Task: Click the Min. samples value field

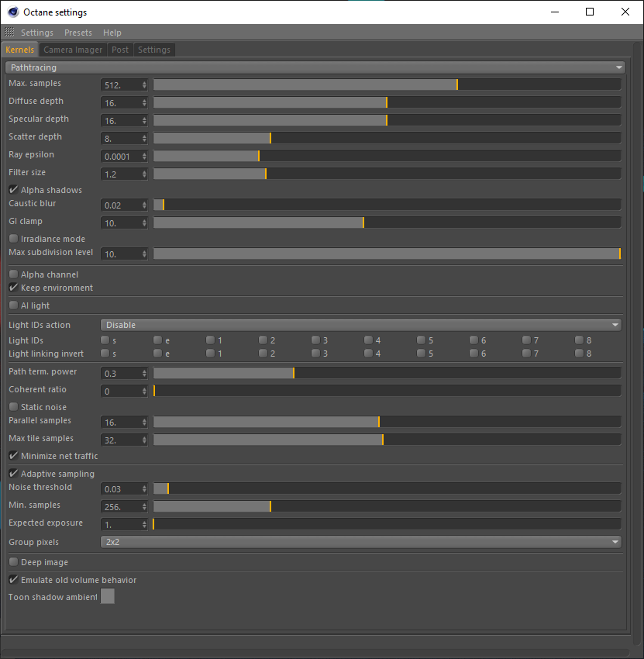Action: 121,507
